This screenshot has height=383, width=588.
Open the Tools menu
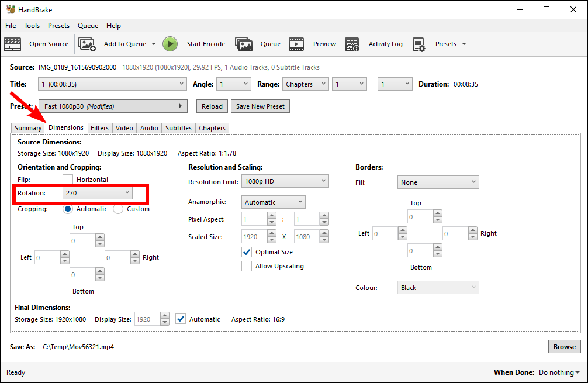pyautogui.click(x=32, y=26)
